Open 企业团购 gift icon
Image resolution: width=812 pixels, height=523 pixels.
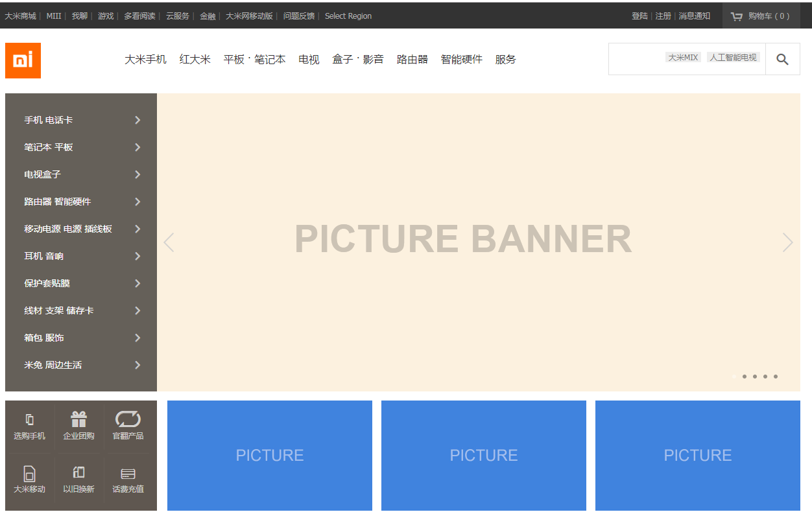tap(78, 420)
